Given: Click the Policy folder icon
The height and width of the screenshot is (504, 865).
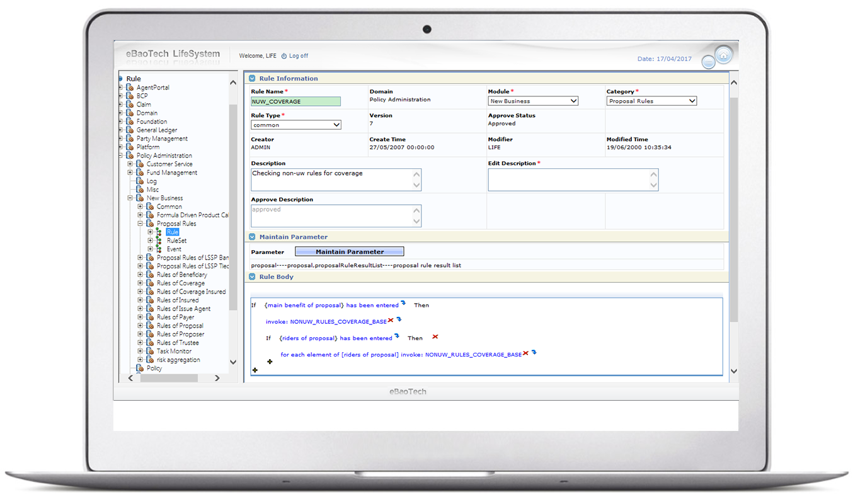Looking at the screenshot, I should point(140,369).
